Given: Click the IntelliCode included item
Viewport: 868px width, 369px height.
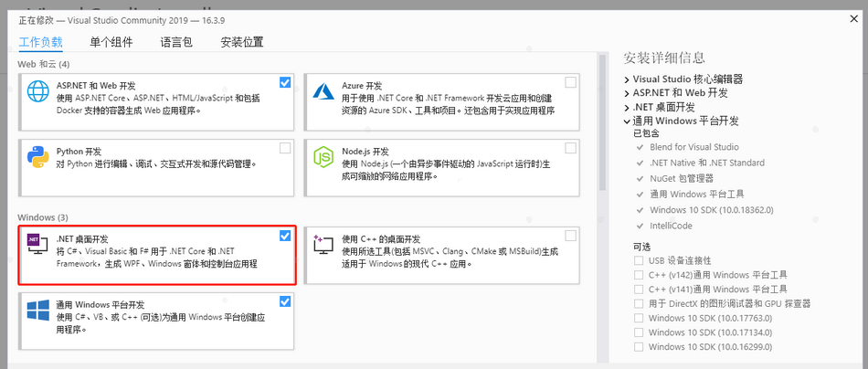Looking at the screenshot, I should click(x=671, y=226).
